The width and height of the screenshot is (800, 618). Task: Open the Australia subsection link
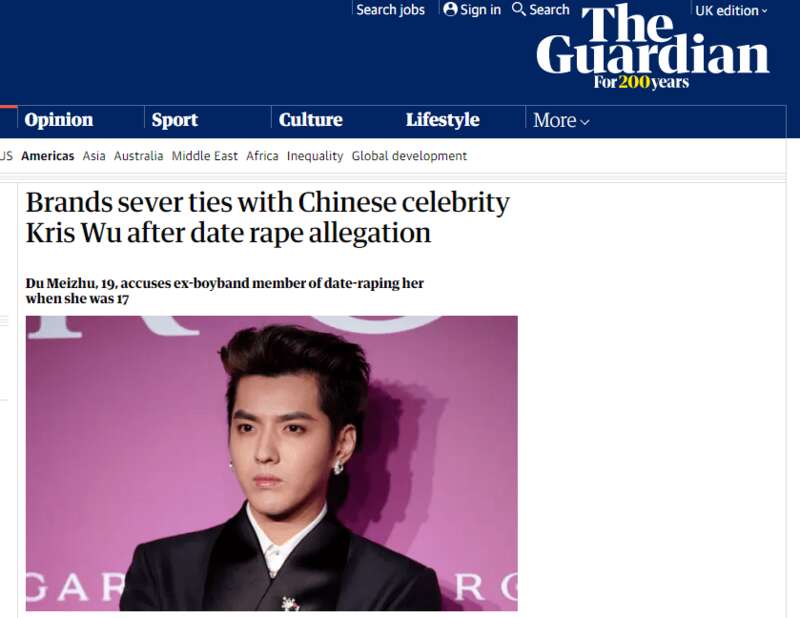click(x=138, y=156)
